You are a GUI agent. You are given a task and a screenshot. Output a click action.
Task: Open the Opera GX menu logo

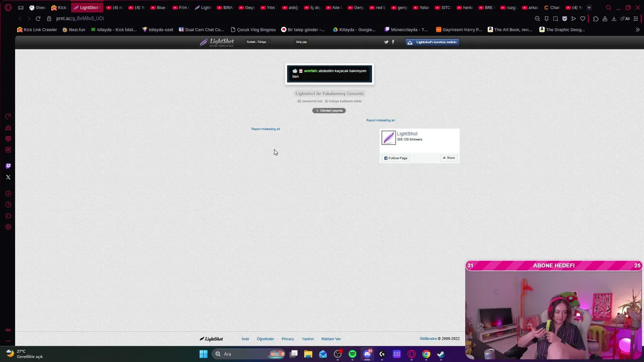pyautogui.click(x=9, y=8)
